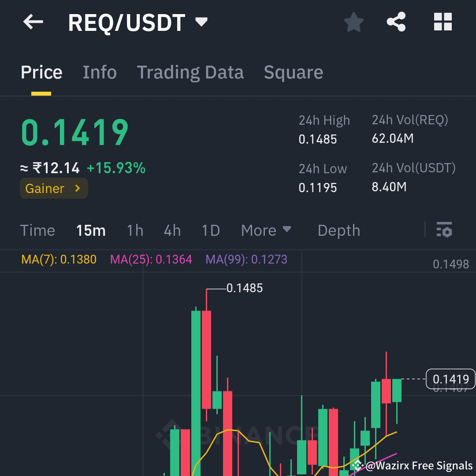
Task: Tap the 24h High value
Action: pos(318,139)
